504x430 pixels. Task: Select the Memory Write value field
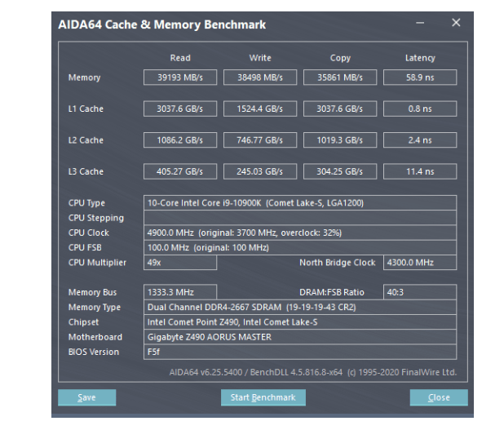point(259,78)
